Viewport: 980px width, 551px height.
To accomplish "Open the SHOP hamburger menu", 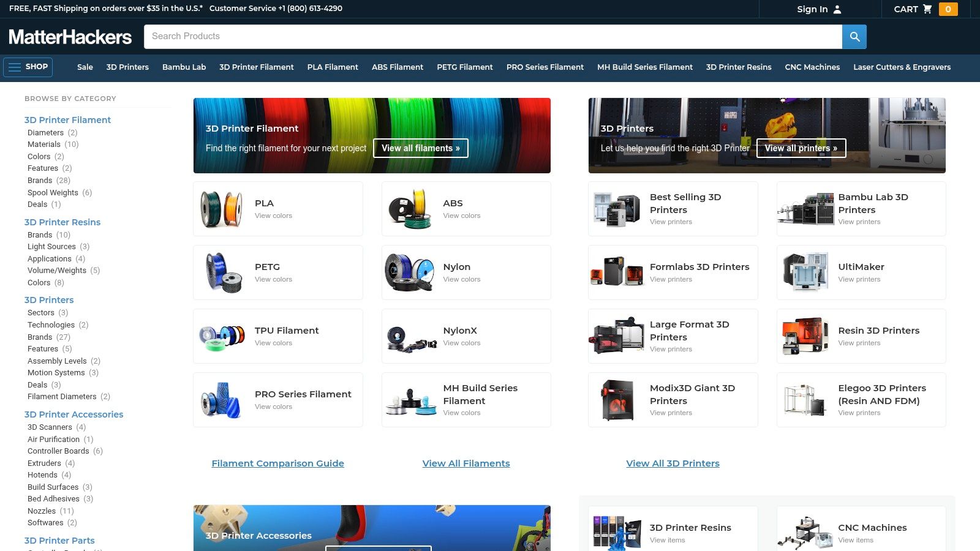I will coord(28,67).
